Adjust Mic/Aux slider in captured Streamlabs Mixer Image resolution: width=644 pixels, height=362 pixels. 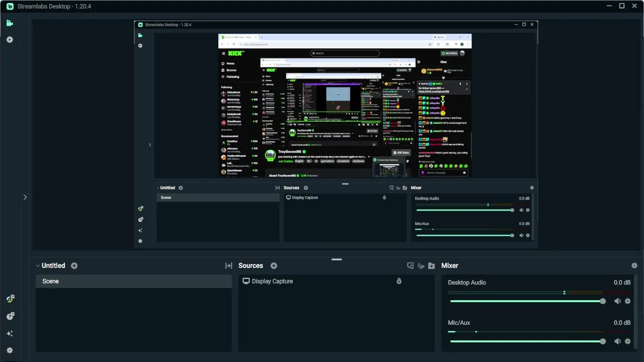(x=464, y=235)
